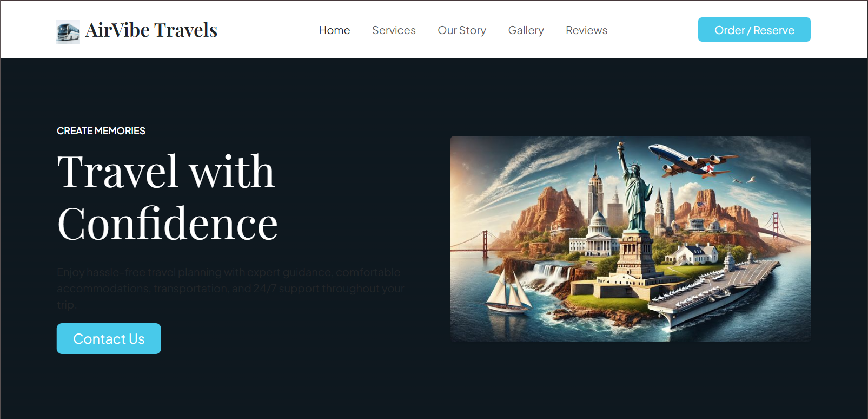The height and width of the screenshot is (419, 868).
Task: Click the airplane in the hero image
Action: (x=691, y=160)
